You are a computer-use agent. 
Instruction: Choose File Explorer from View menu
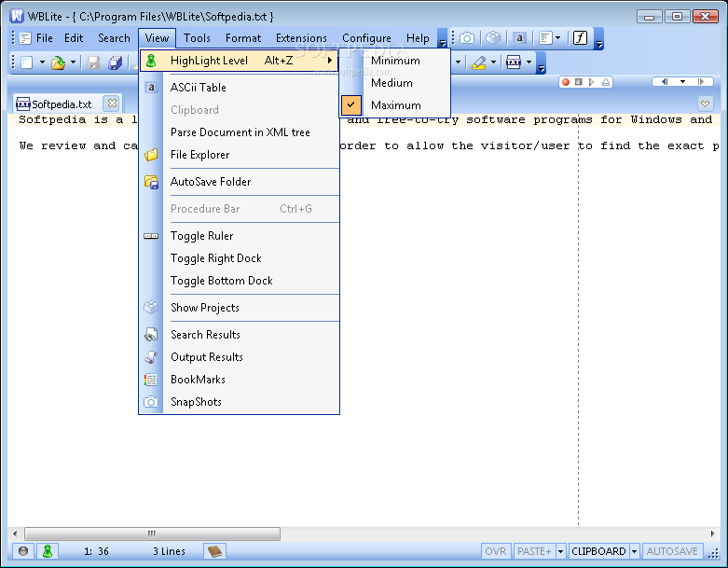(x=240, y=155)
